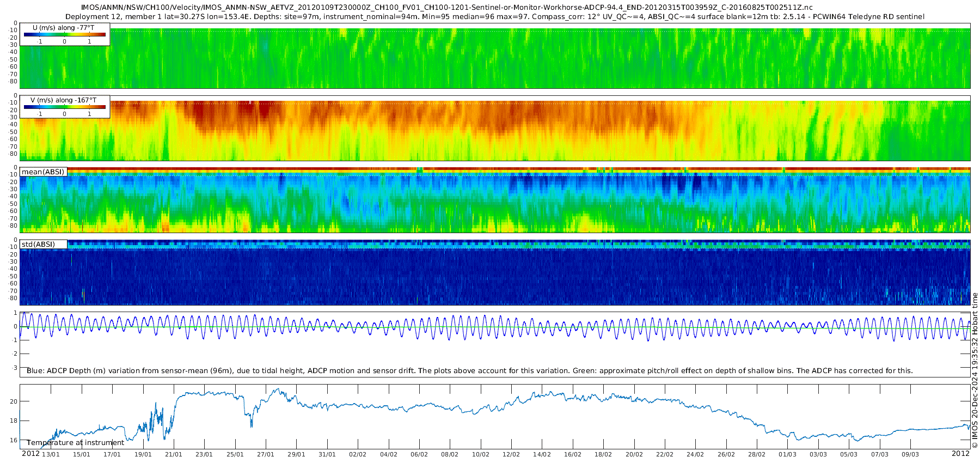Click the 'Deployment 12' metadata line
Image resolution: width=980 pixels, height=463 pixels.
coord(494,16)
